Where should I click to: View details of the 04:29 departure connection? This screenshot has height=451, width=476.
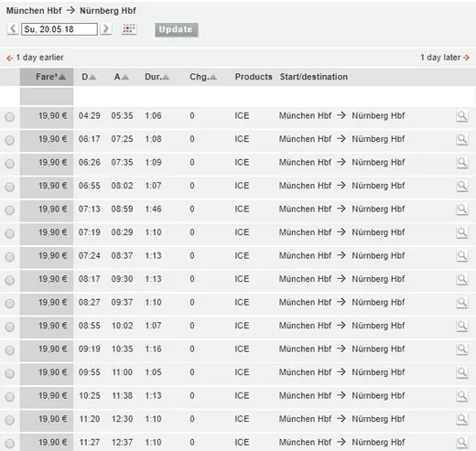[x=462, y=116]
